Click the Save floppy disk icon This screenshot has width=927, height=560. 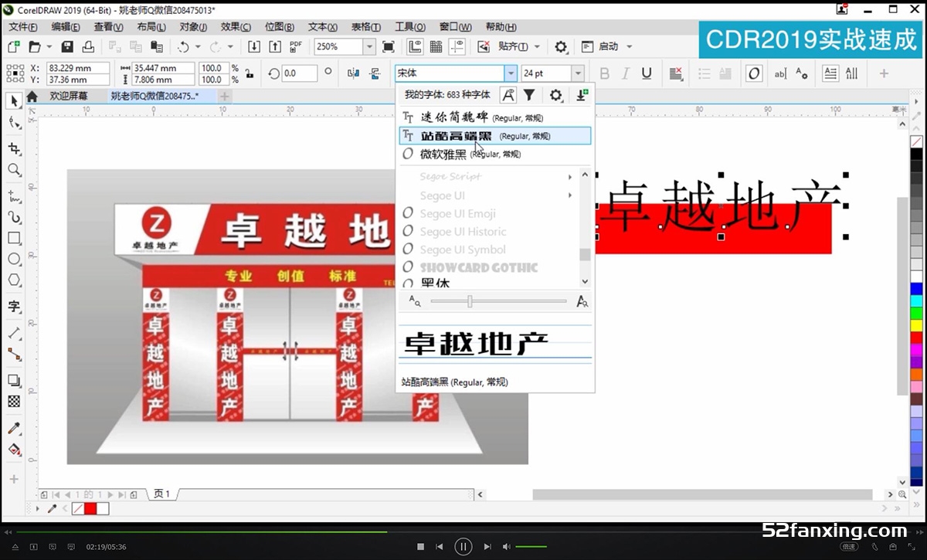67,46
